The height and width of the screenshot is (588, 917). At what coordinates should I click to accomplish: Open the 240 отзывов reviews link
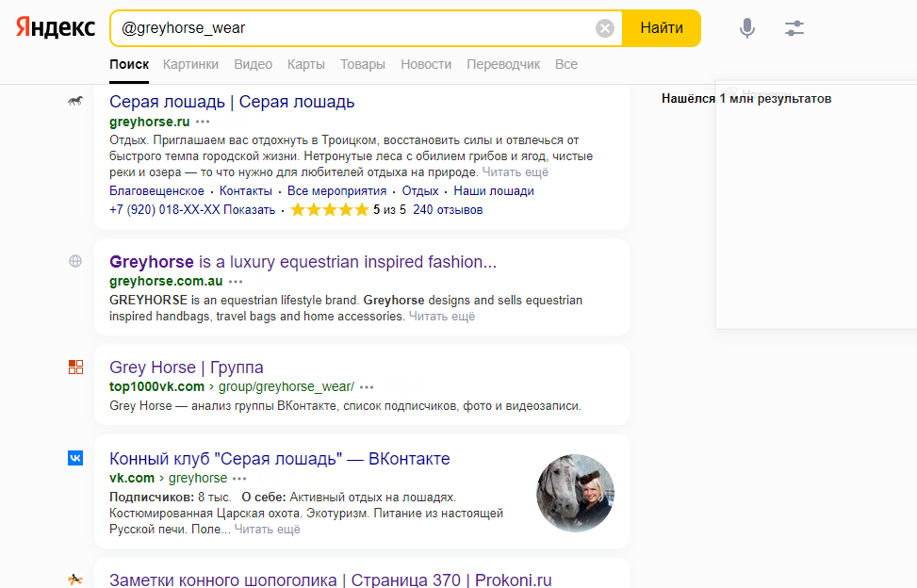448,209
